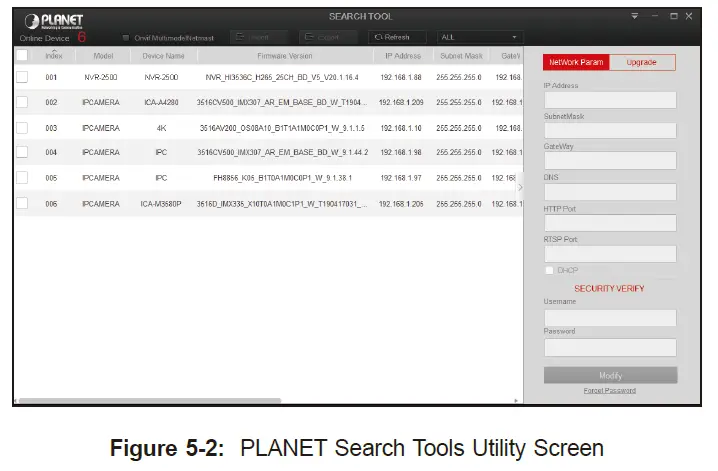The height and width of the screenshot is (471, 718).
Task: Focus the SubnetMask input field
Action: (610, 130)
